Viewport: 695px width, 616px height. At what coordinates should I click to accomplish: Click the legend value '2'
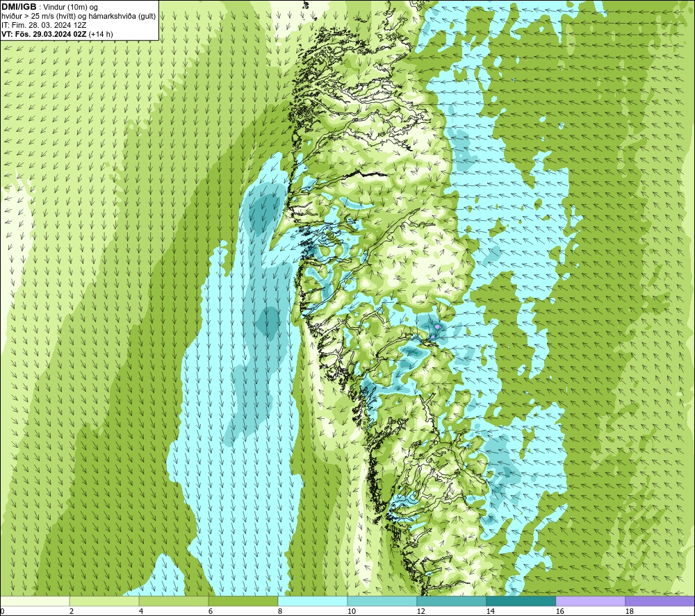(x=72, y=611)
